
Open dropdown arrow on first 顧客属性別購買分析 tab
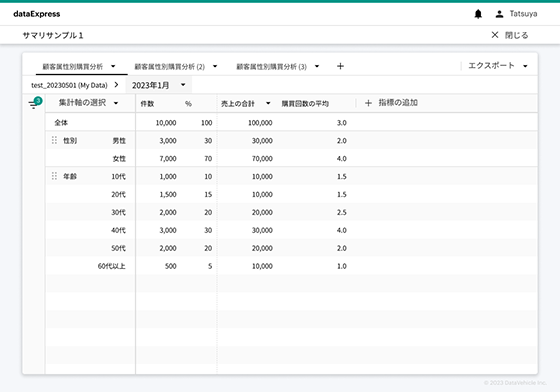pos(113,66)
